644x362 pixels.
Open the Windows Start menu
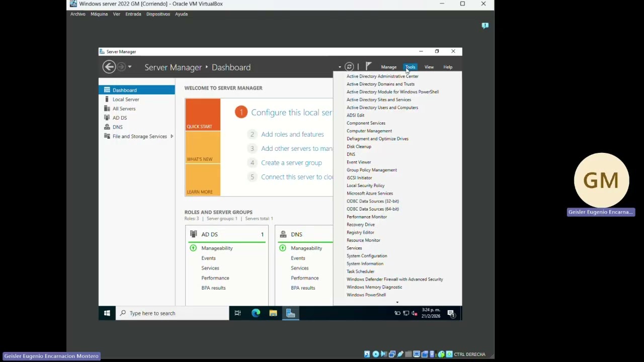click(x=107, y=313)
